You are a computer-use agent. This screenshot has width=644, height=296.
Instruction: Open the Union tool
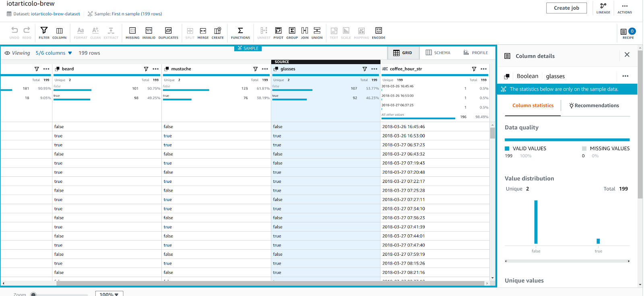click(317, 33)
